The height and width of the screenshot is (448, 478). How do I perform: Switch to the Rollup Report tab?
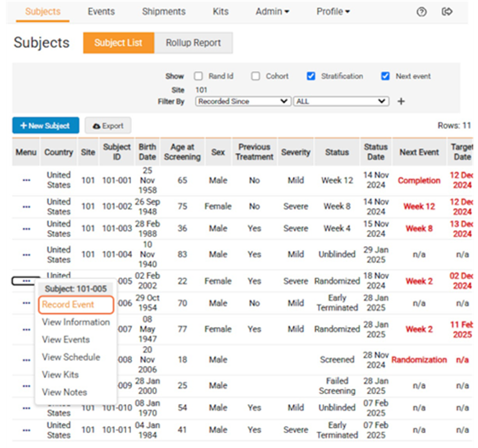tap(193, 43)
